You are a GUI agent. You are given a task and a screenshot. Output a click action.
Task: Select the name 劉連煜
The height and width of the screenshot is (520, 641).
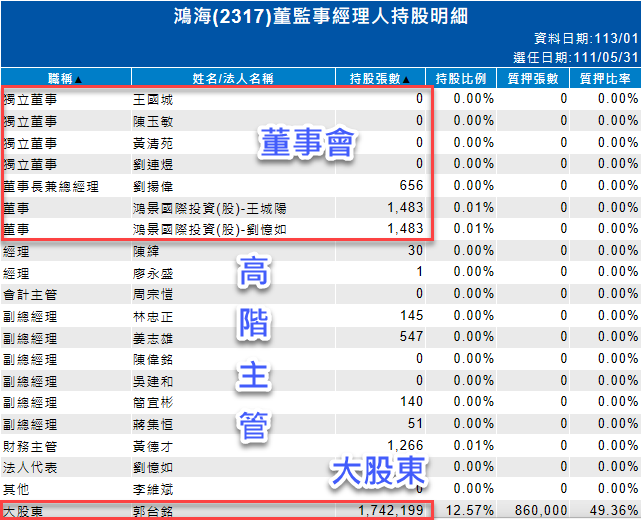pos(153,164)
